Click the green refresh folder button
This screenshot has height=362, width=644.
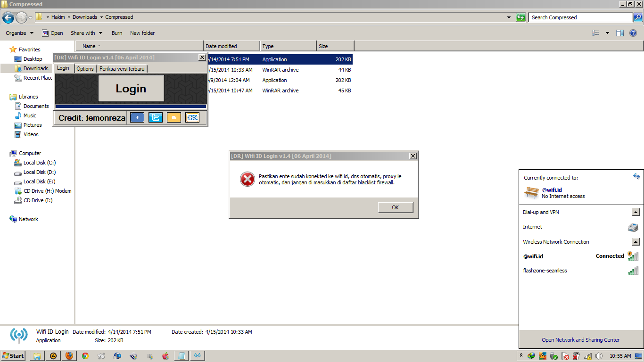point(520,17)
